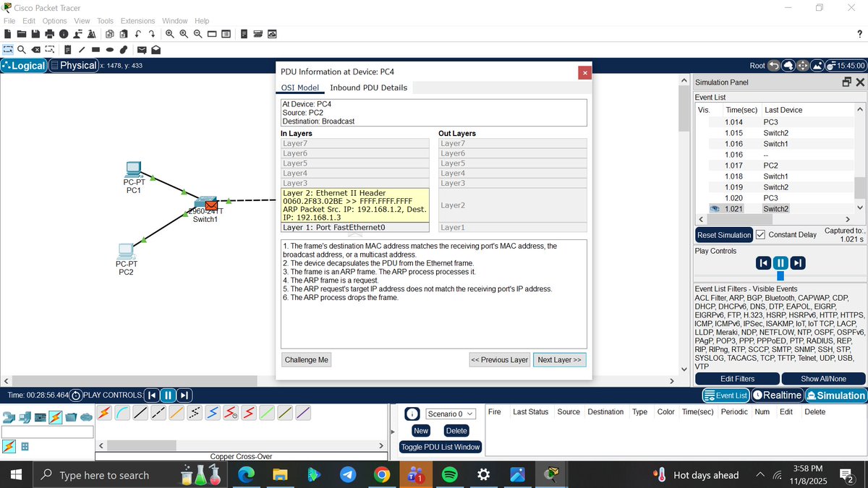Click the Set Tiled Background mountain icon

click(x=817, y=66)
